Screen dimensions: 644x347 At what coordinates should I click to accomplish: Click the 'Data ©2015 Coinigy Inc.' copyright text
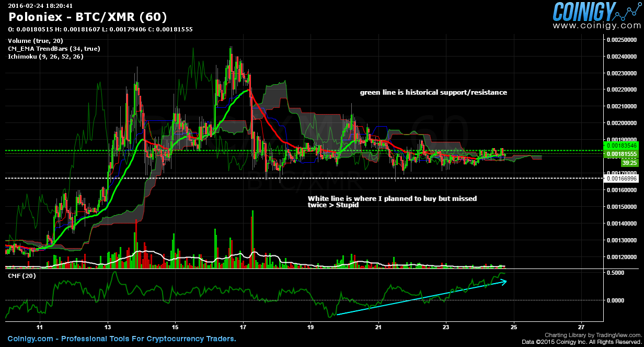pos(581,341)
